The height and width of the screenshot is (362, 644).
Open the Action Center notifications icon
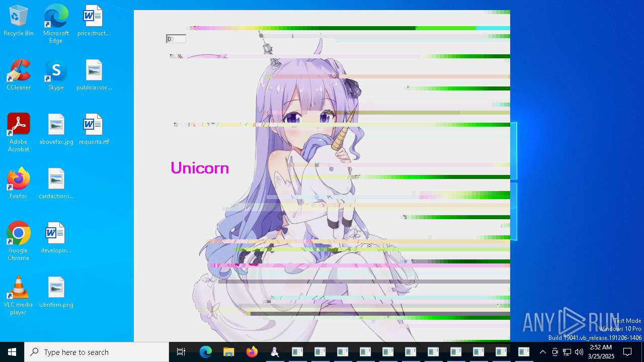627,352
